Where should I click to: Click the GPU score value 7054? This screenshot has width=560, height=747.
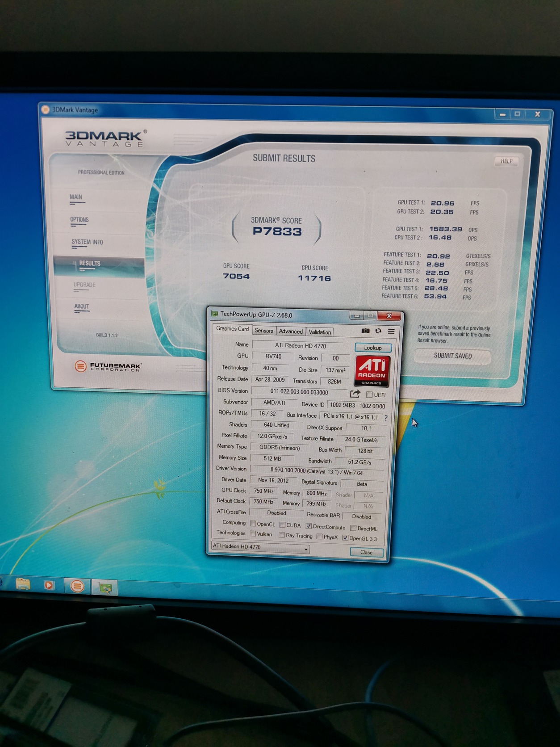236,277
